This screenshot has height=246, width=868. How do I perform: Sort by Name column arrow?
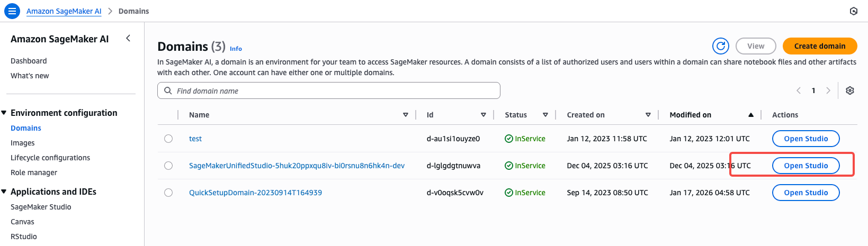pos(406,115)
